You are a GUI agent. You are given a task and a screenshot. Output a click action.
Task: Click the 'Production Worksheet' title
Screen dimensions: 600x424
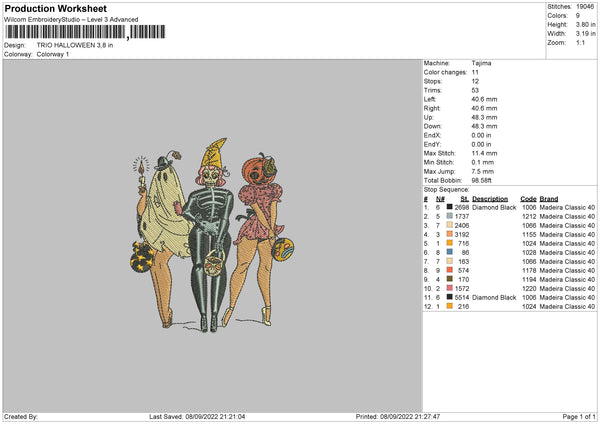pyautogui.click(x=55, y=8)
